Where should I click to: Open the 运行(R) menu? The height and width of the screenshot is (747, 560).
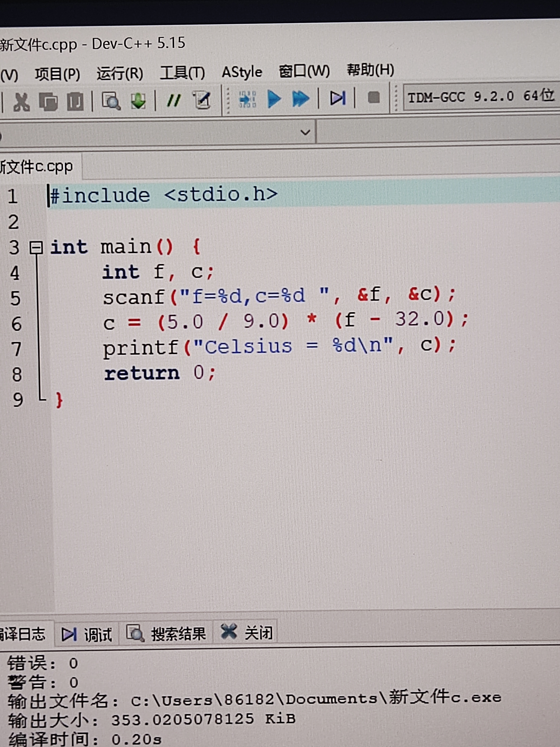tap(120, 73)
